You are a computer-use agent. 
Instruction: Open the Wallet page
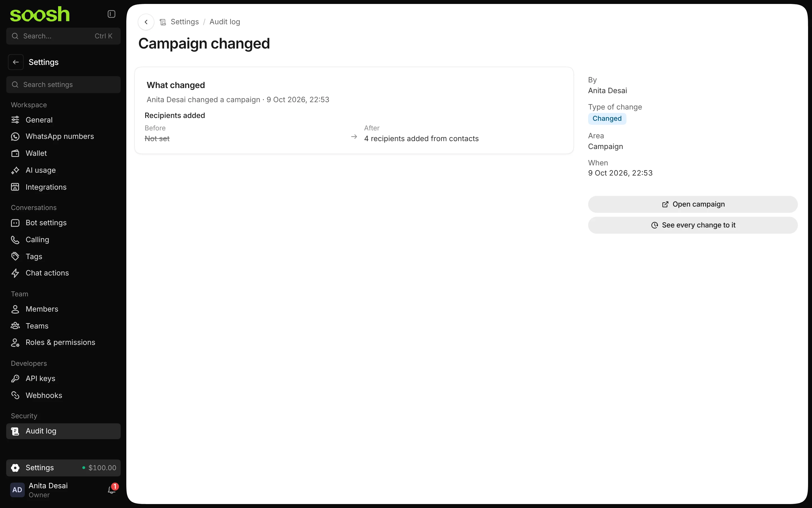coord(63,153)
